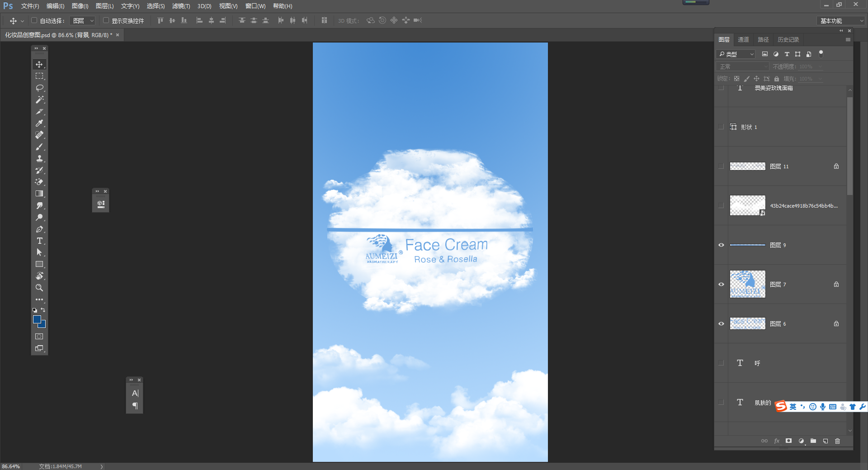Show the 形状 1 layer

(721, 127)
